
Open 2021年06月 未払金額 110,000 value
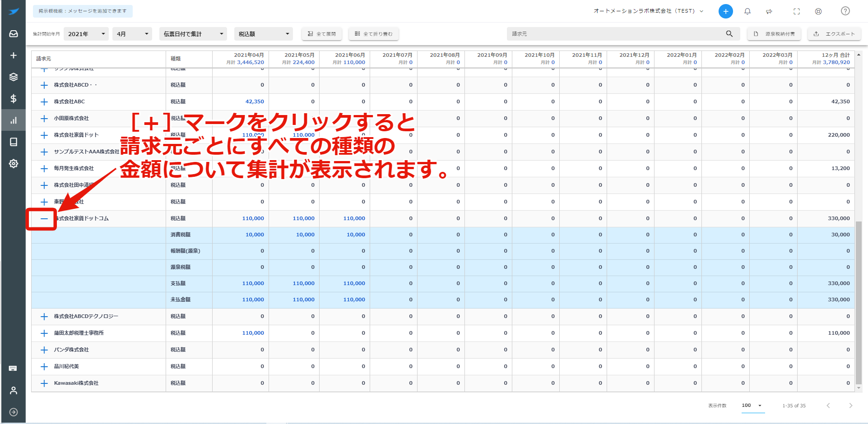[x=354, y=300]
